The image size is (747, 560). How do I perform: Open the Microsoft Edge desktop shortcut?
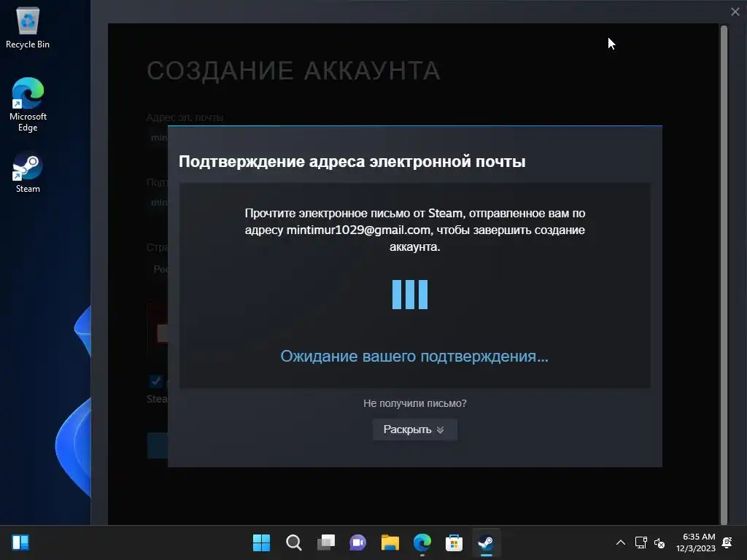coord(28,104)
